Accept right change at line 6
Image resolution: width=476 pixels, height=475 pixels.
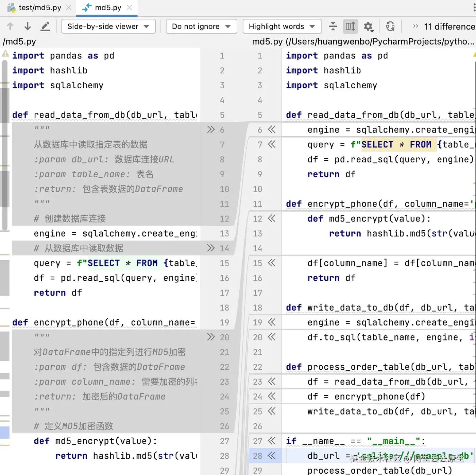pos(272,129)
